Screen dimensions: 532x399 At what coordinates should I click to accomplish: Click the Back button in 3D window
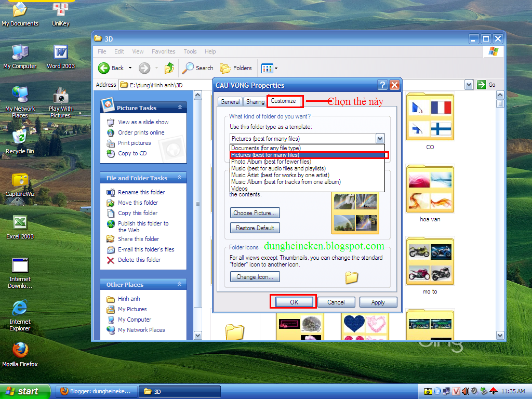coord(111,68)
